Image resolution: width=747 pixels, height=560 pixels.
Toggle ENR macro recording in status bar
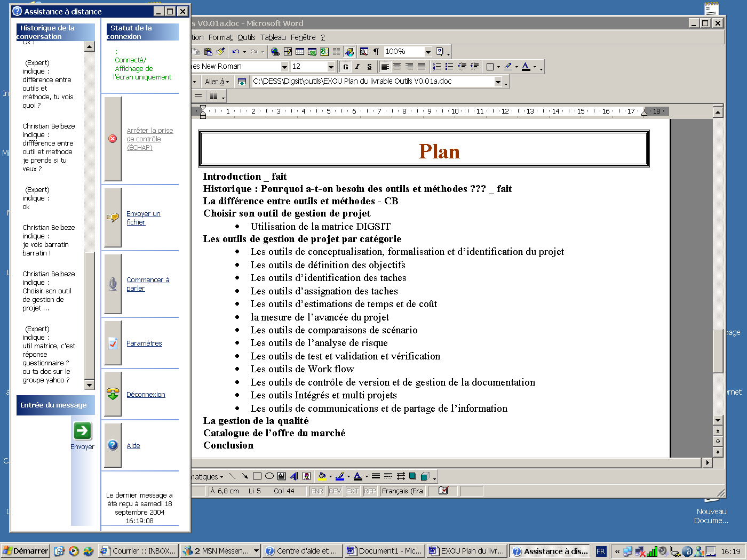tap(317, 491)
